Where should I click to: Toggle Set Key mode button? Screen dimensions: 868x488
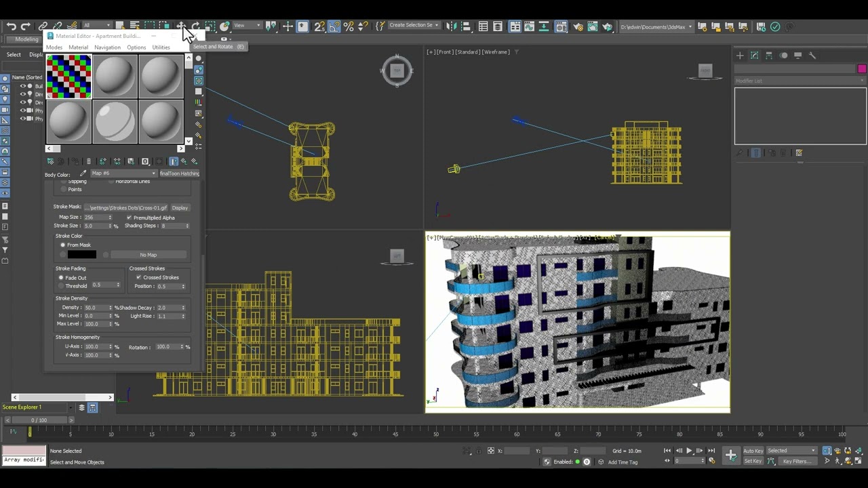click(x=753, y=462)
